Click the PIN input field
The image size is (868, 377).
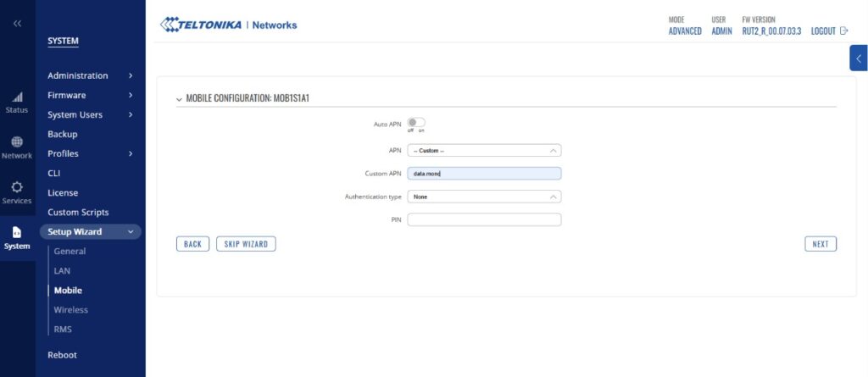tap(484, 219)
